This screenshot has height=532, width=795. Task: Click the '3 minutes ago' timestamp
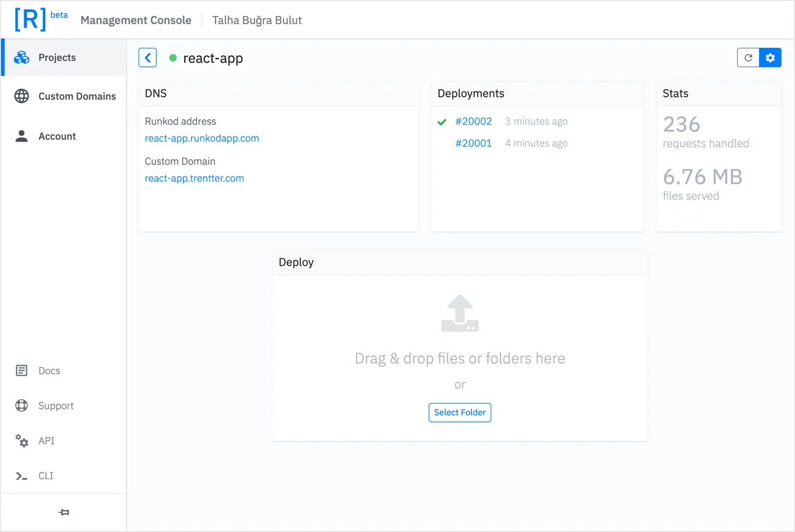(x=536, y=121)
